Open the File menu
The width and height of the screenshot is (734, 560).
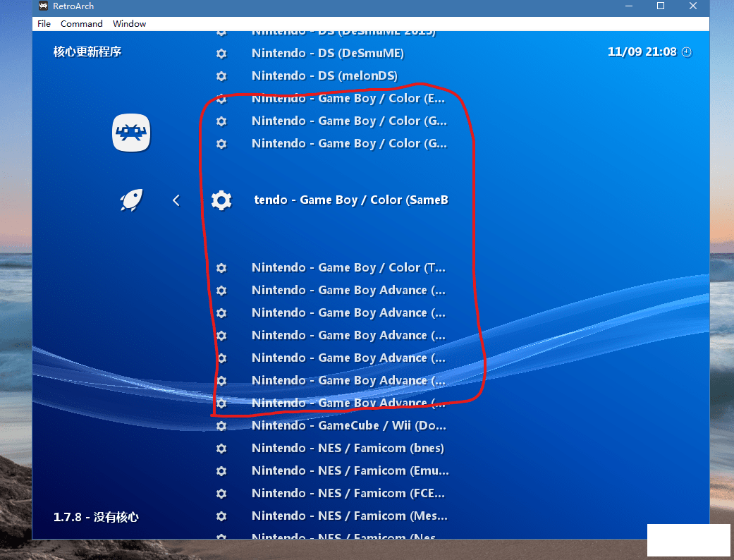click(44, 24)
